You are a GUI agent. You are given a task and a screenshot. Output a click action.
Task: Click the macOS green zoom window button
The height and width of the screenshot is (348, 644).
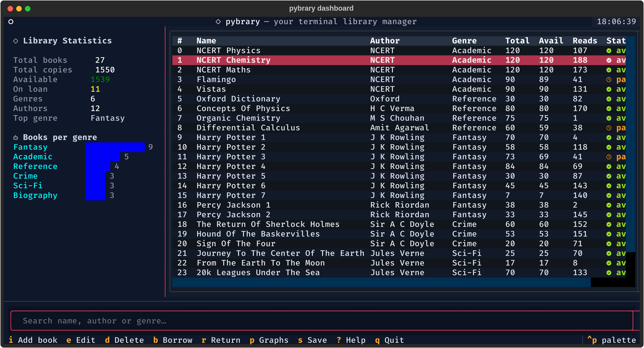point(28,9)
